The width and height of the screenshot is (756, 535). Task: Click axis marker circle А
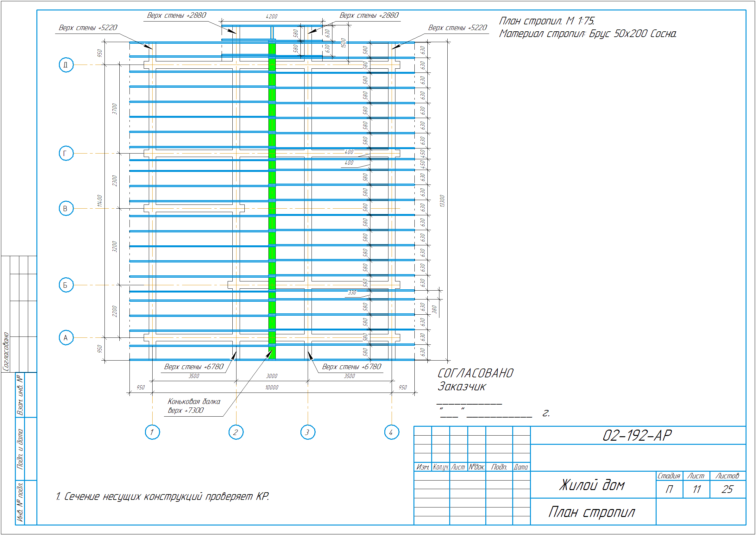[x=66, y=338]
